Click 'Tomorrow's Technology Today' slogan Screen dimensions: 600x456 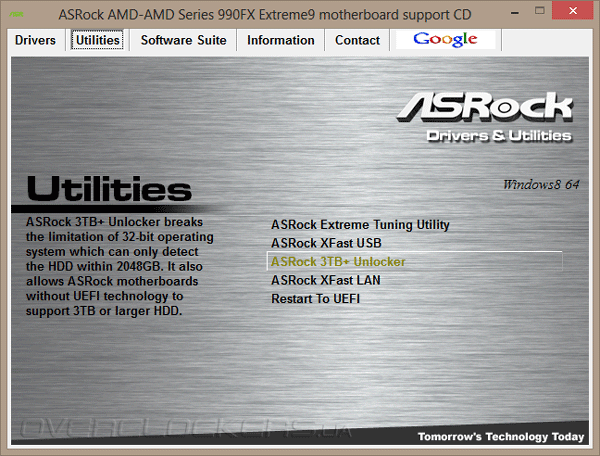coord(501,436)
